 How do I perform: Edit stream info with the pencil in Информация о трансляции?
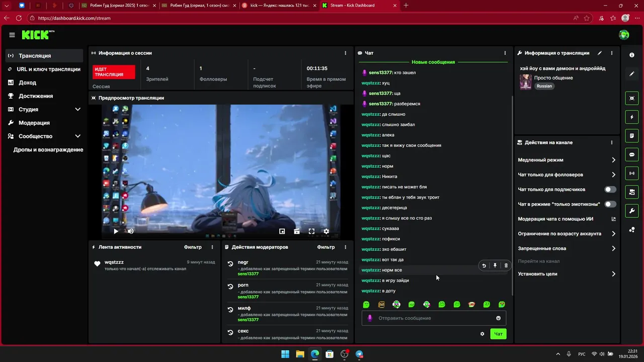coord(599,53)
